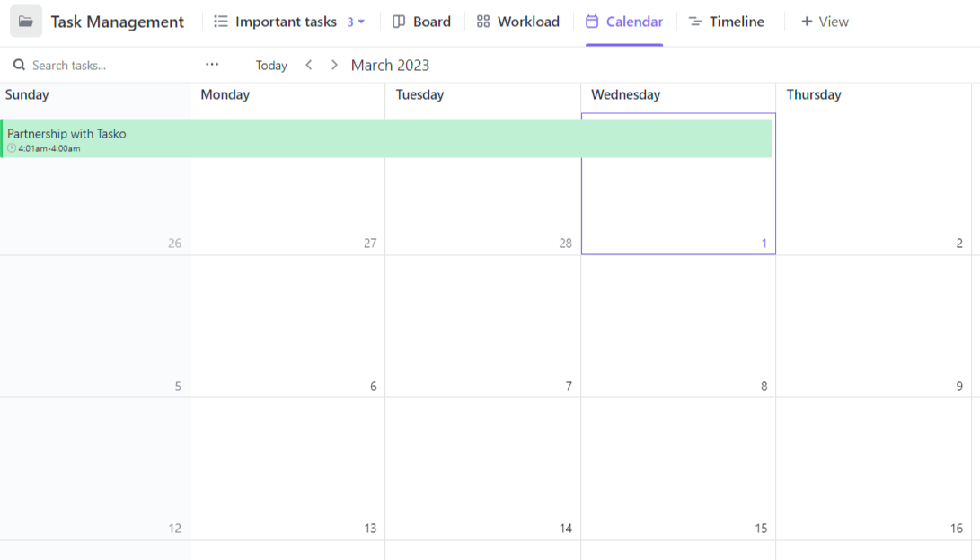Open the Partnership with Tasko event

pos(386,138)
